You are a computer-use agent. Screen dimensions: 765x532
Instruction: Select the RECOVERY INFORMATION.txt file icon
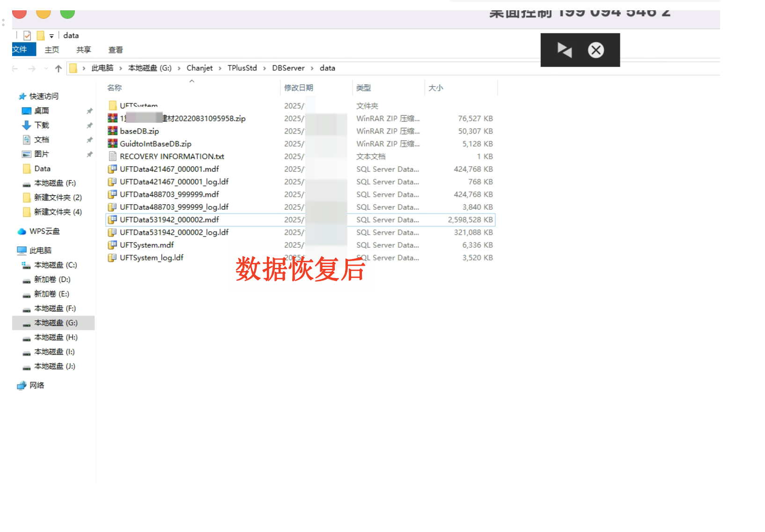112,156
